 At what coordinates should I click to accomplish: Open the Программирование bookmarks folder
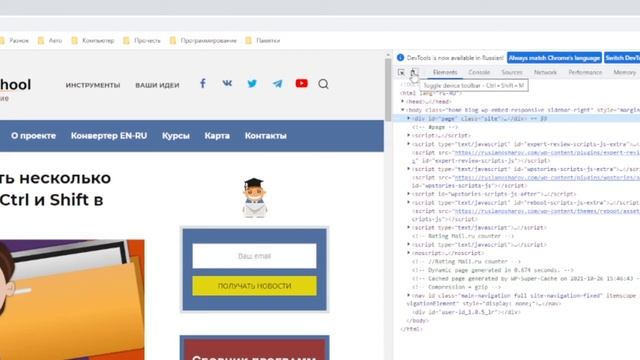203,41
